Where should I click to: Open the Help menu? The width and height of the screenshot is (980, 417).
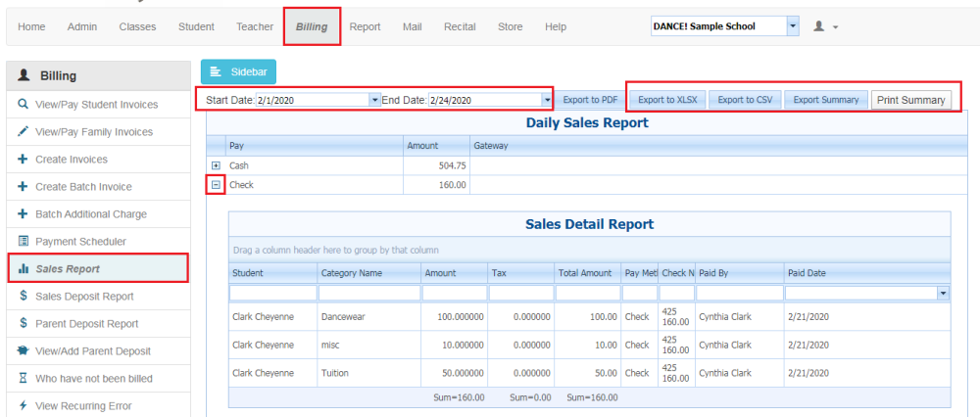click(x=556, y=26)
